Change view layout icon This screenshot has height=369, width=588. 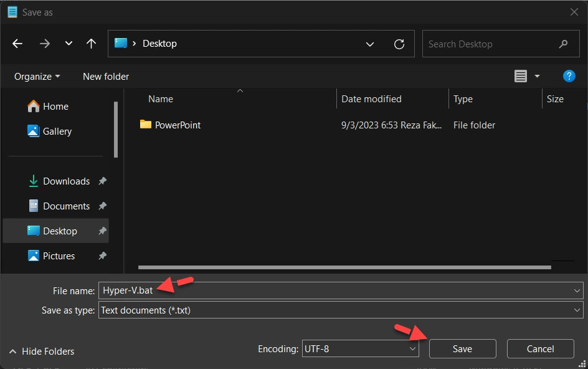tap(521, 76)
